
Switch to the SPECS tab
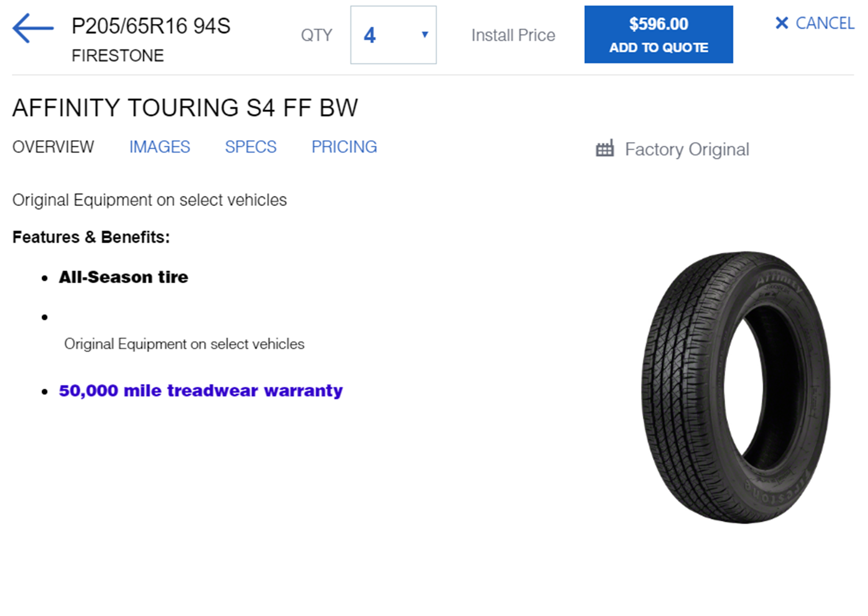coord(250,147)
